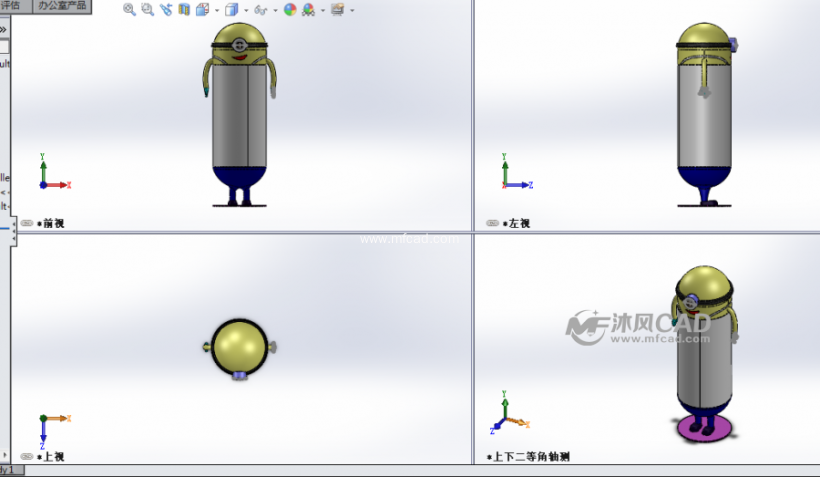Viewport: 820px width, 477px height.
Task: Select the magenta base disc in isometric view
Action: (705, 429)
